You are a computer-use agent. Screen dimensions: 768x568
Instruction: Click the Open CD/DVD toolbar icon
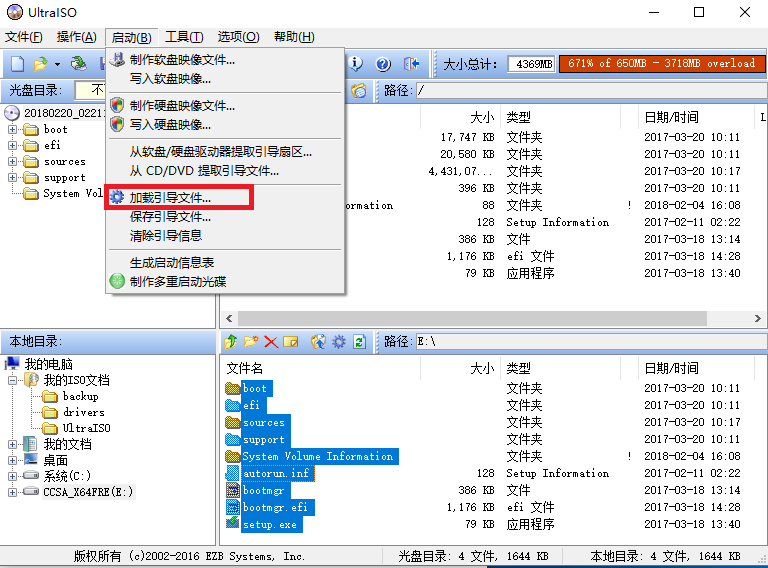pos(78,64)
